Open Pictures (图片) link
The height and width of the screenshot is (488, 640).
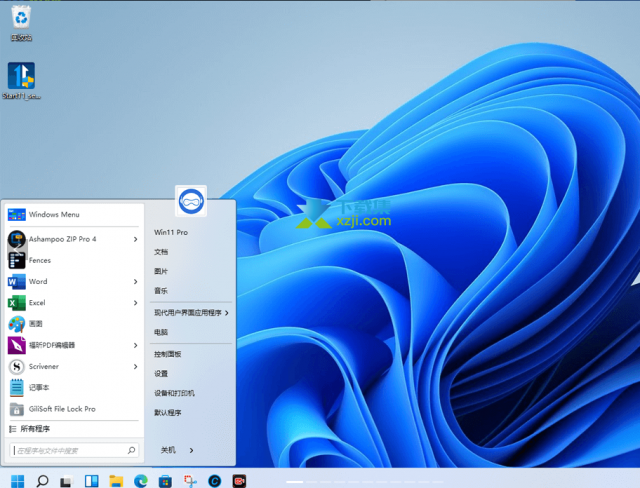(161, 271)
